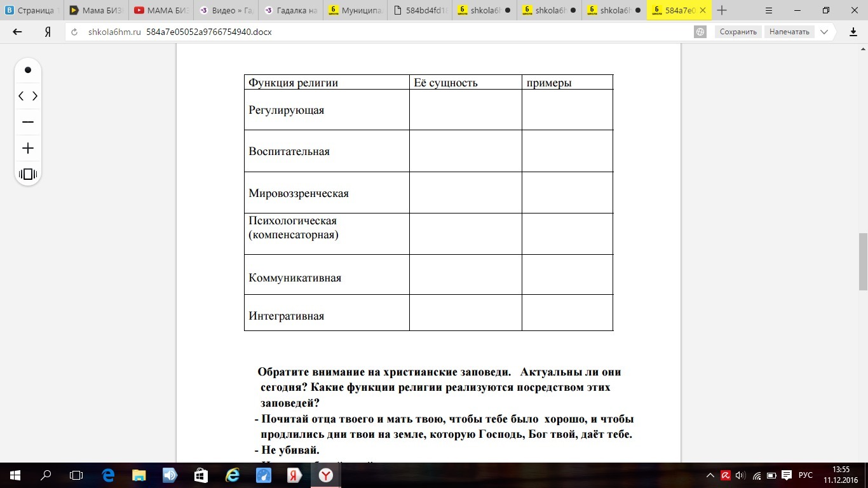Open Yandex home via the Я button
The image size is (868, 488).
(48, 32)
